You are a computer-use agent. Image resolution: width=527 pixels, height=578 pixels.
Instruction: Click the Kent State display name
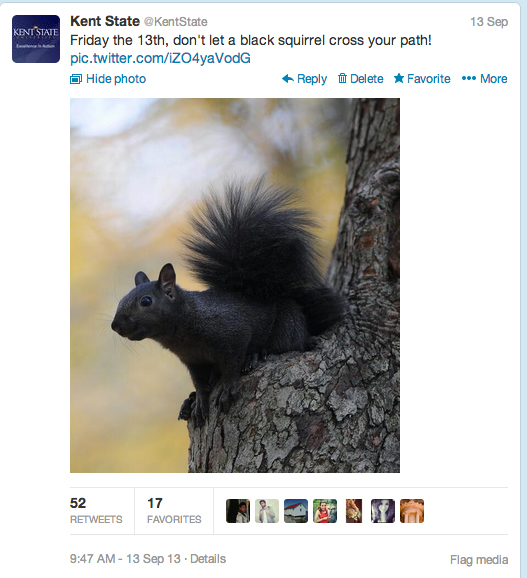[x=105, y=21]
